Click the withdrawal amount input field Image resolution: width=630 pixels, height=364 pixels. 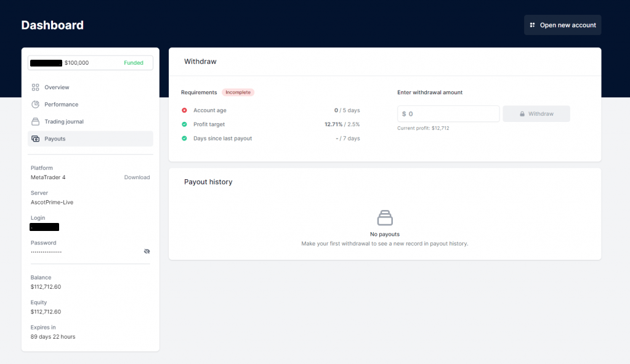448,113
